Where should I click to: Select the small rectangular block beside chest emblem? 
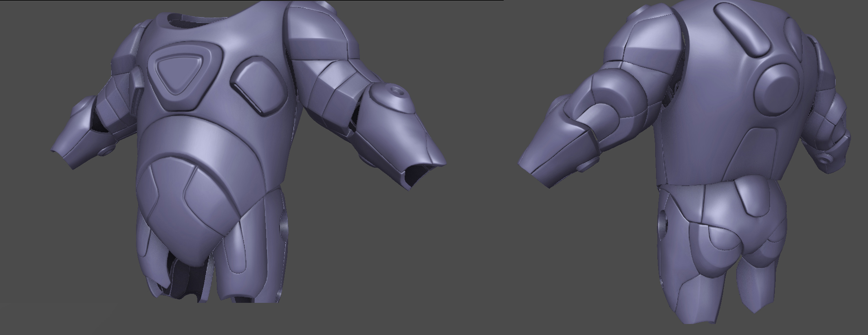[136, 83]
